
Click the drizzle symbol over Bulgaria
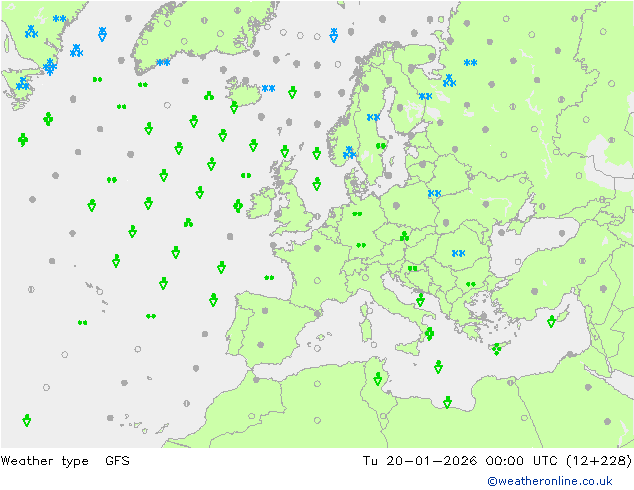point(471,285)
